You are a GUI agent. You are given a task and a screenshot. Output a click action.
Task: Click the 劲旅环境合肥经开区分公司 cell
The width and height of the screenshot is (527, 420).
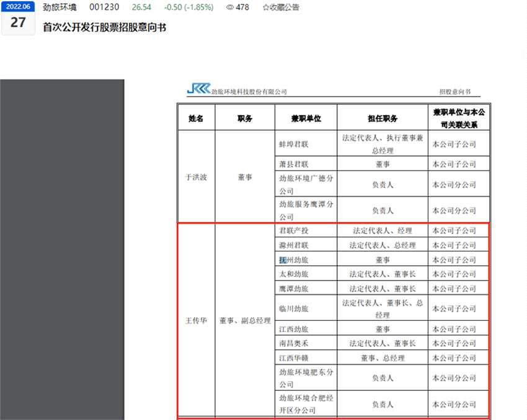coord(306,404)
